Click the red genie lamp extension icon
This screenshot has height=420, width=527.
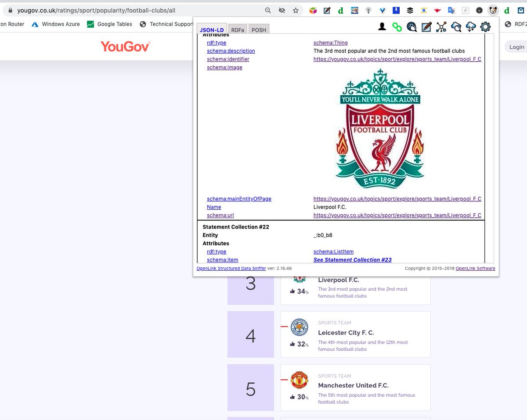tap(437, 10)
